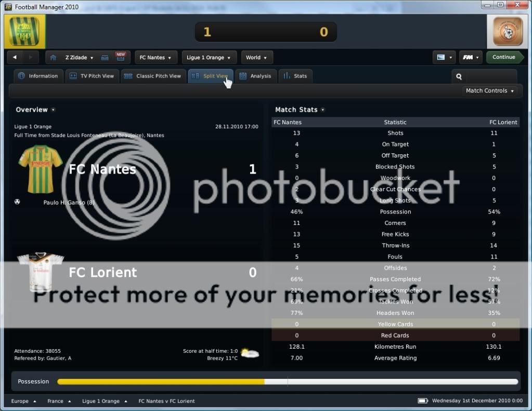Expand the Match Stats panel arrow
Screen dimensions: 532x411
pos(323,110)
